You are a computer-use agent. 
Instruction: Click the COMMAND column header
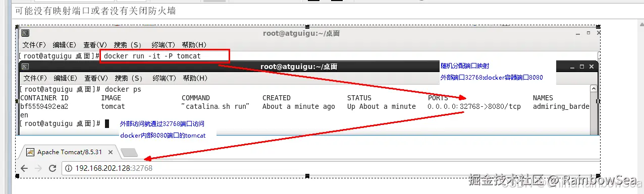(196, 98)
